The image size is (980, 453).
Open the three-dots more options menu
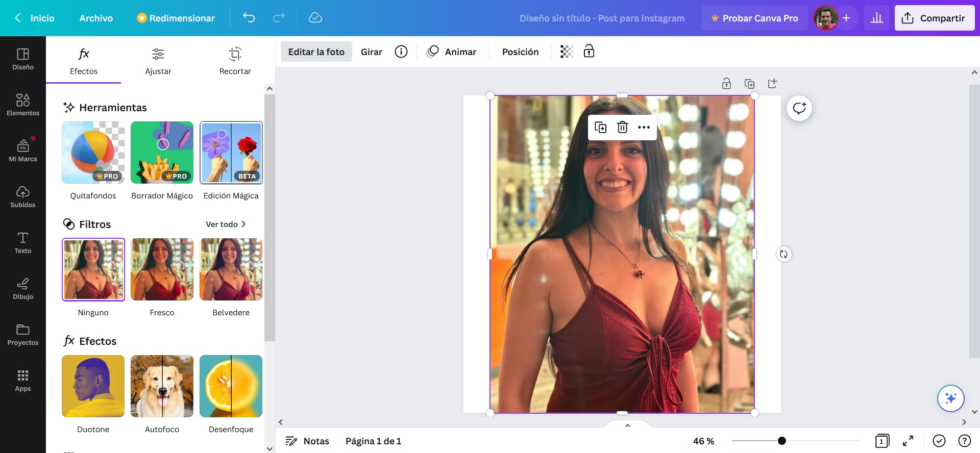(x=644, y=127)
